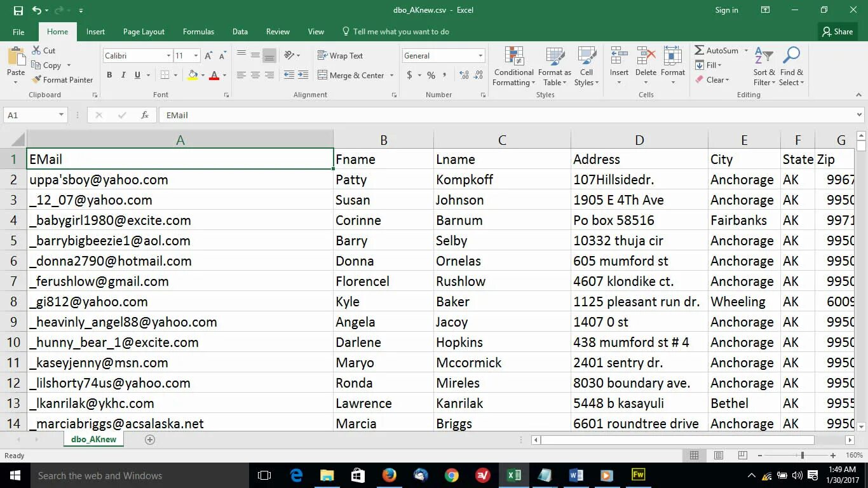Enable Wrap Text
The height and width of the screenshot is (488, 868).
(x=340, y=56)
